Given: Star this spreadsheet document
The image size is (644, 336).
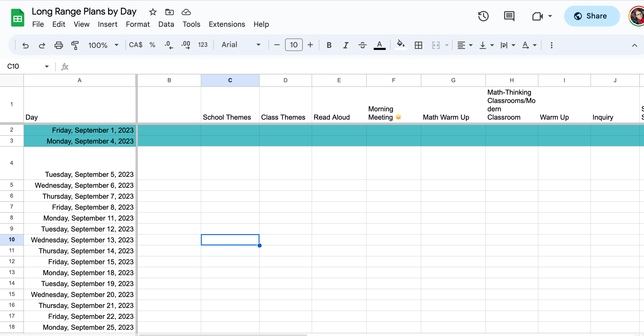Looking at the screenshot, I should 153,12.
